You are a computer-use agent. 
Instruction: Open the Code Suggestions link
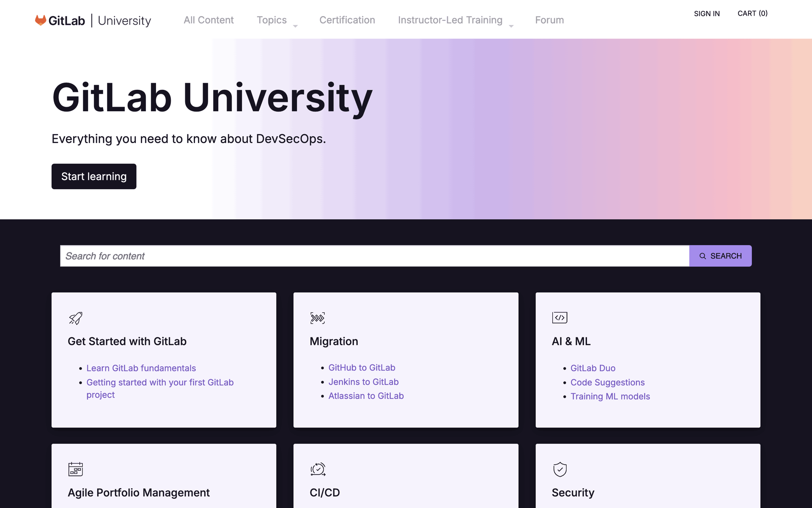(607, 382)
